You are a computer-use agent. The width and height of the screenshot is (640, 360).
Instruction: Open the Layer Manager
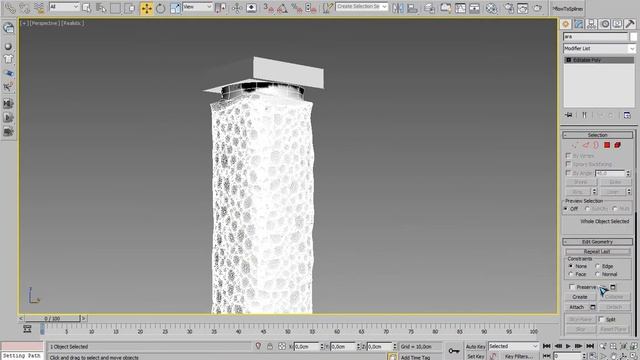(x=429, y=8)
